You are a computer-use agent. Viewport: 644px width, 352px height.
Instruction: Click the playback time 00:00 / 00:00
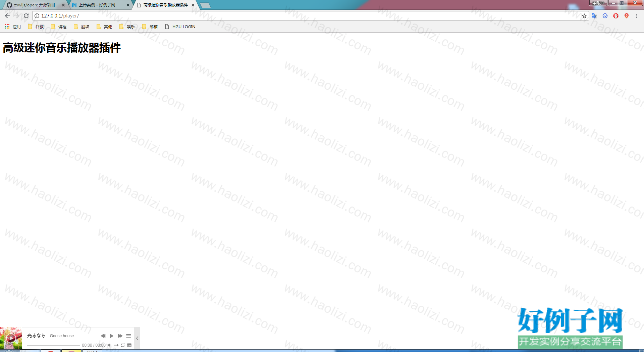click(x=94, y=345)
